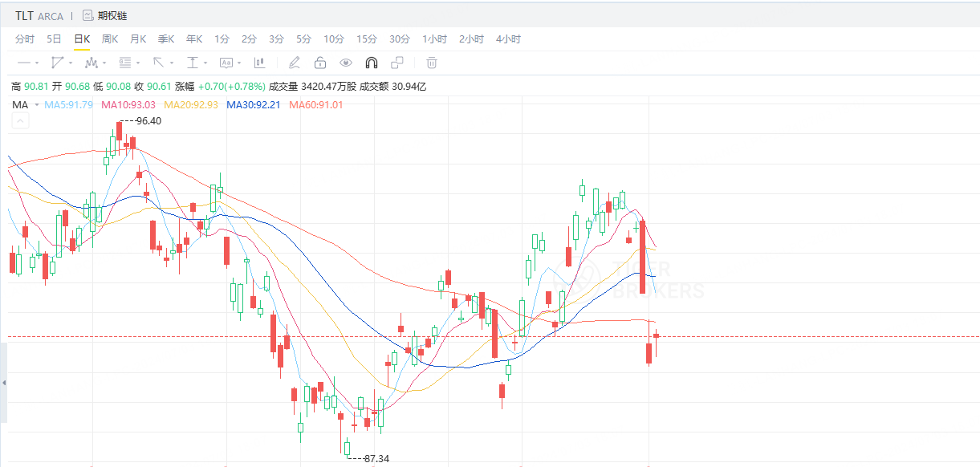
Task: Click the 开 90.68 open value
Action: pyautogui.click(x=71, y=86)
